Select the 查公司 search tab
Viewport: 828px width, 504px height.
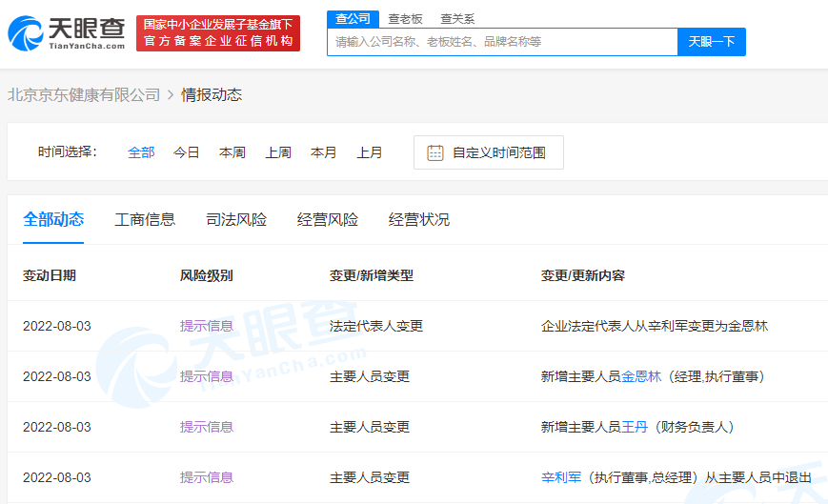tap(353, 19)
